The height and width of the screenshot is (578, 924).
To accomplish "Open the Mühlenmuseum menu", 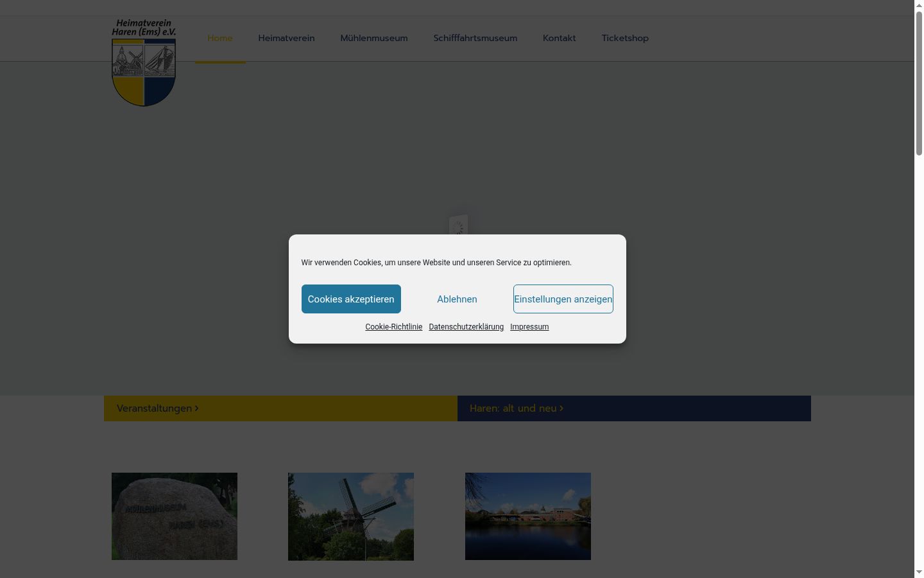I will [x=374, y=39].
